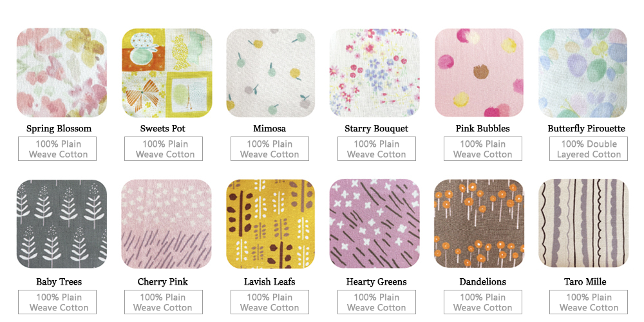Click the Lavish Leafs name label
This screenshot has width=644, height=322.
point(269,282)
